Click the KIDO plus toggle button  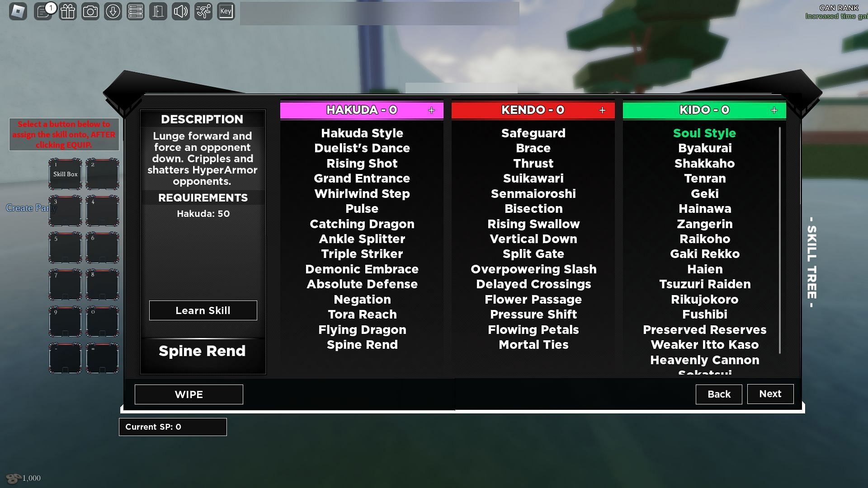point(774,110)
